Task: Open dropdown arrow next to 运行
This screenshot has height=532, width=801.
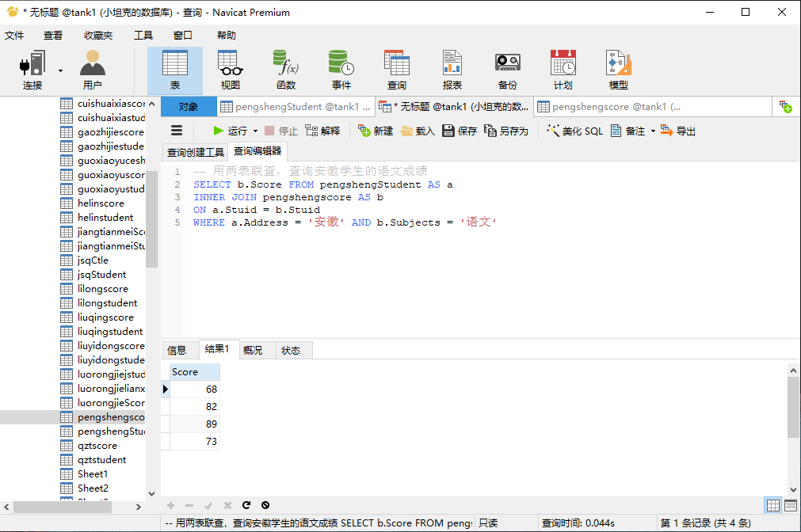Action: tap(255, 131)
